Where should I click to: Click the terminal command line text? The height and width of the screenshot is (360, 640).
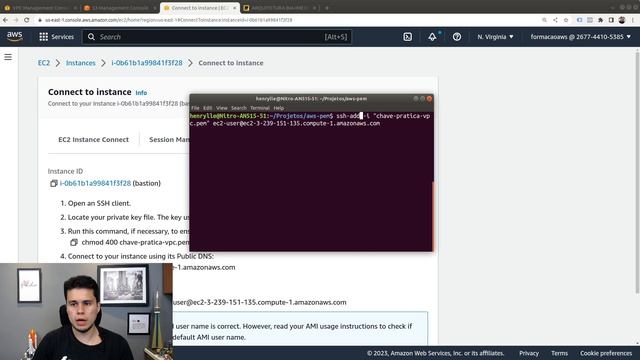click(x=310, y=120)
